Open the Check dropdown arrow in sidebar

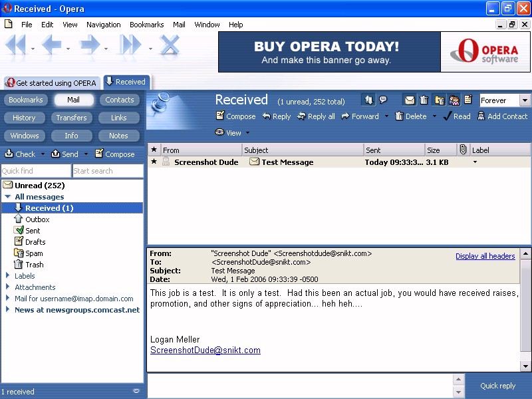pyautogui.click(x=43, y=154)
